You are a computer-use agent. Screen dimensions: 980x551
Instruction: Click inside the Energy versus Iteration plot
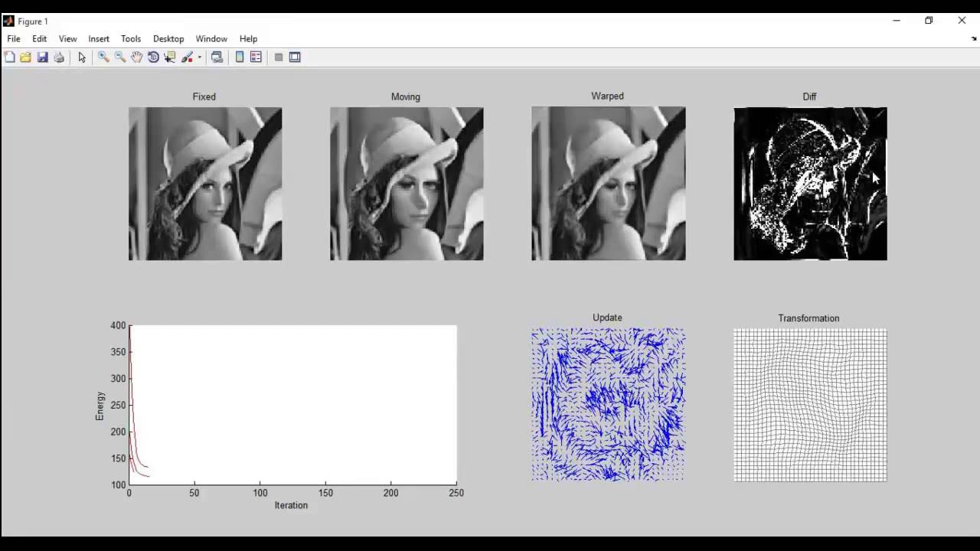[293, 405]
